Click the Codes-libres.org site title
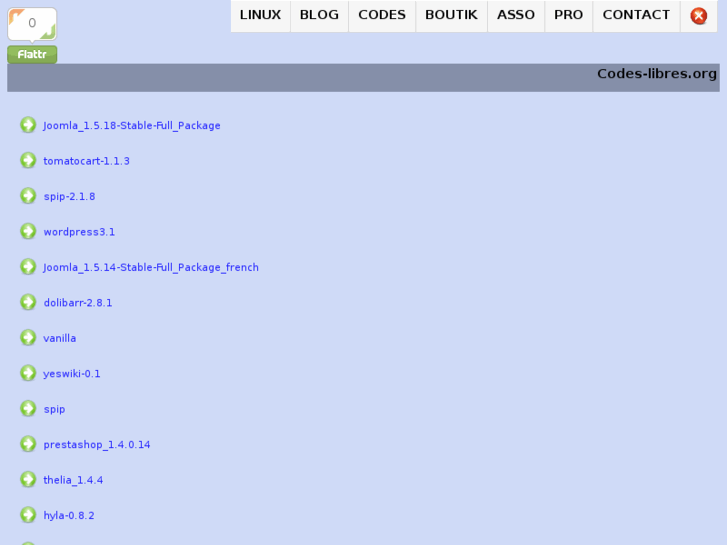Image resolution: width=727 pixels, height=545 pixels. tap(657, 74)
